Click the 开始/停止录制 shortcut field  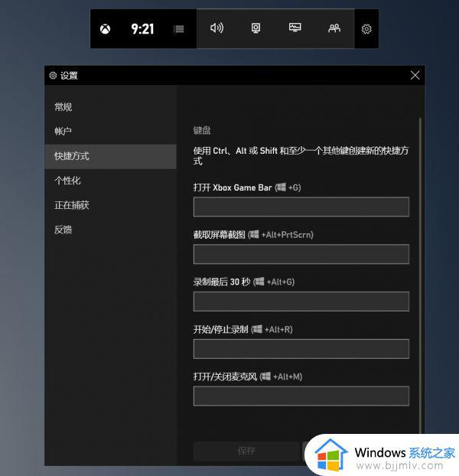(x=301, y=349)
